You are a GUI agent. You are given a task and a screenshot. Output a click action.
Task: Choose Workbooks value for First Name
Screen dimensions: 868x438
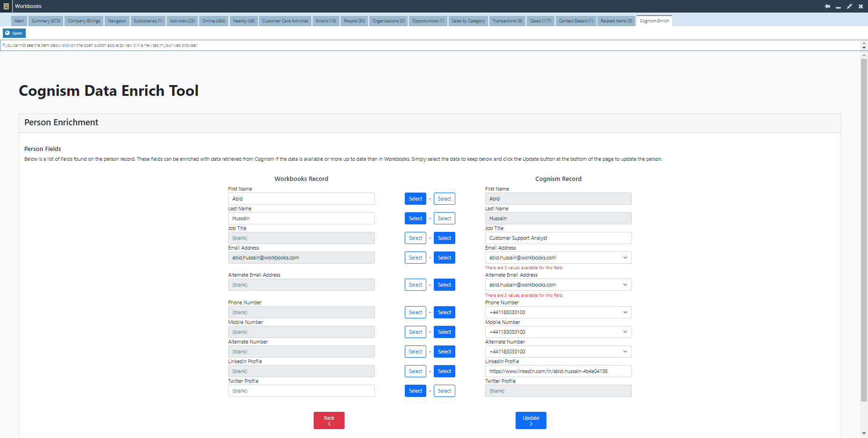tap(416, 199)
